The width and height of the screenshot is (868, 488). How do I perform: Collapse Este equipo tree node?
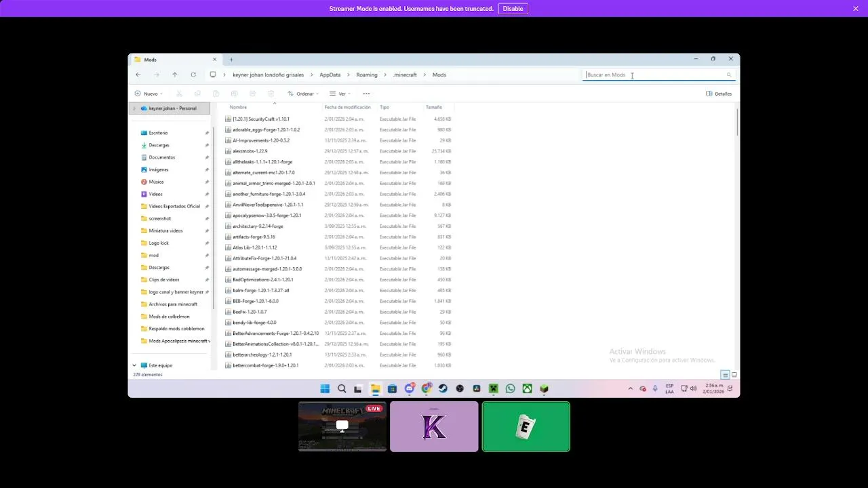tap(134, 365)
